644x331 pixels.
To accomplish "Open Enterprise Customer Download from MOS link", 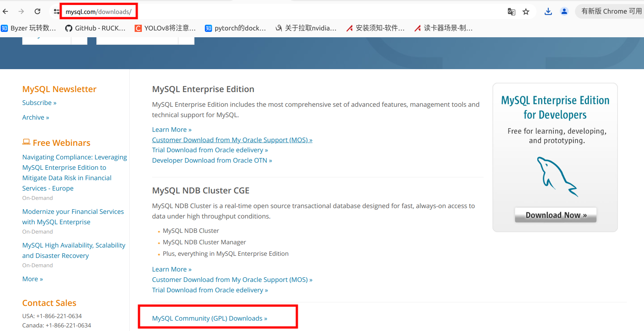I will click(x=232, y=140).
